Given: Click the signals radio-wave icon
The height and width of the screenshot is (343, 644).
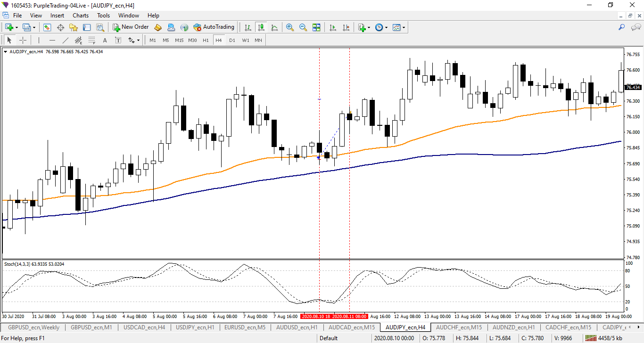Looking at the screenshot, I should pyautogui.click(x=184, y=27).
